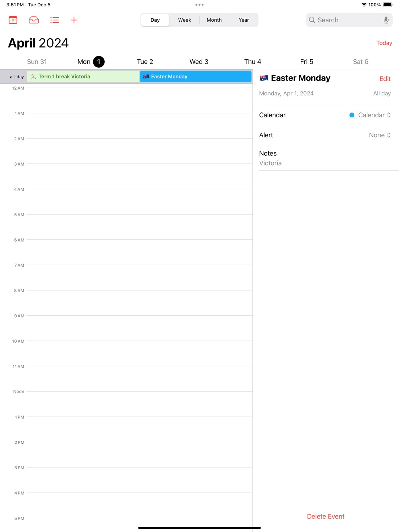Switch to Day view

pos(155,20)
